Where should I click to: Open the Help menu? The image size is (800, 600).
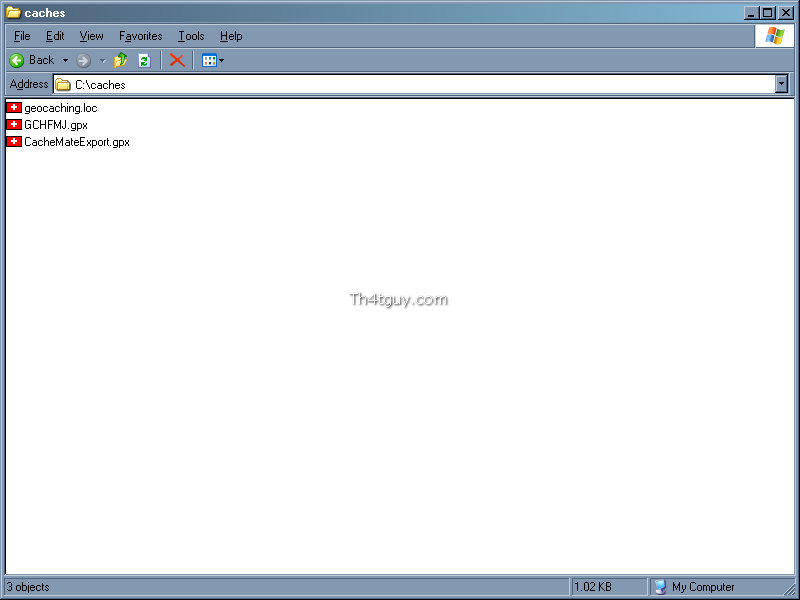pyautogui.click(x=231, y=36)
